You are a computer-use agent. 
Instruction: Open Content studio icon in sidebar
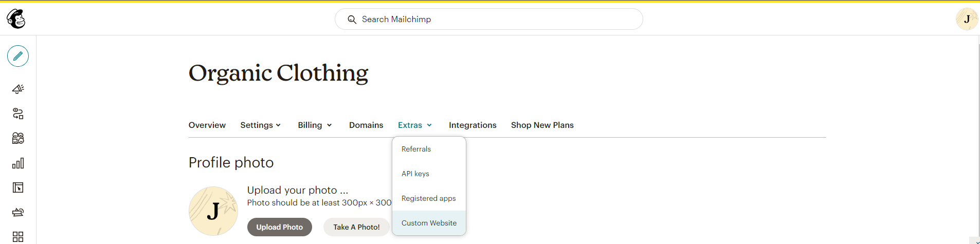click(18, 212)
